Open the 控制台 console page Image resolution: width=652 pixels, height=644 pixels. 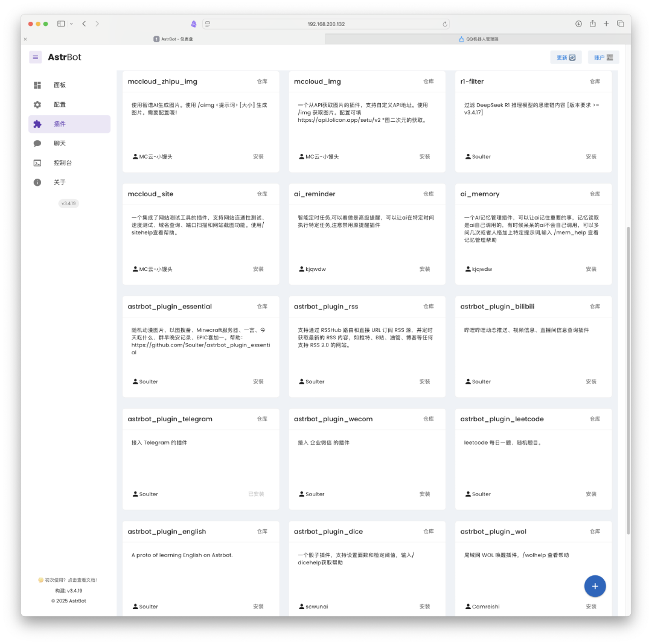click(69, 163)
